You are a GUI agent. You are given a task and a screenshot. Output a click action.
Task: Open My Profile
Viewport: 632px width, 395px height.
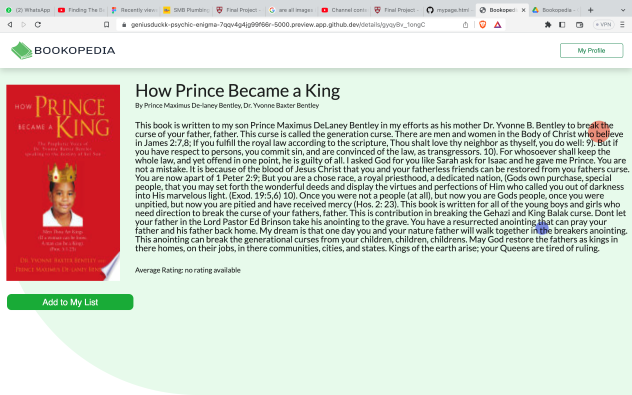click(x=591, y=50)
